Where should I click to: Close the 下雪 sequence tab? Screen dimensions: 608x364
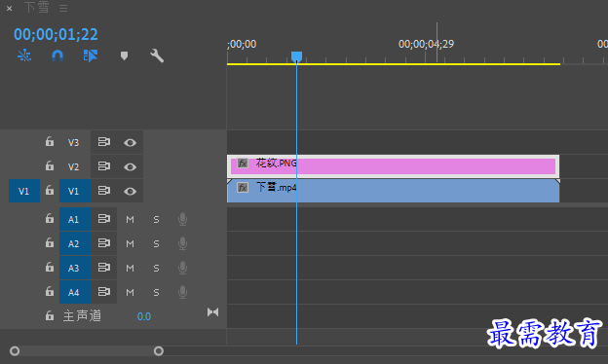click(x=10, y=8)
